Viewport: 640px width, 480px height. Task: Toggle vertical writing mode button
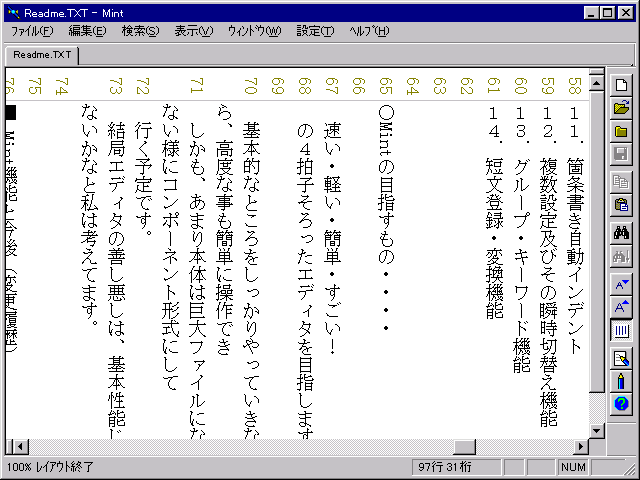621,330
